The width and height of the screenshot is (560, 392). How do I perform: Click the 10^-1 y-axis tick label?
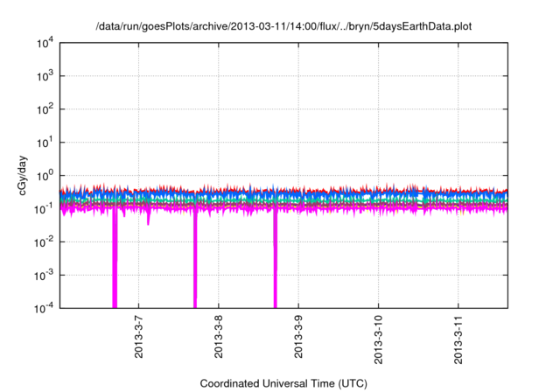[x=44, y=210]
